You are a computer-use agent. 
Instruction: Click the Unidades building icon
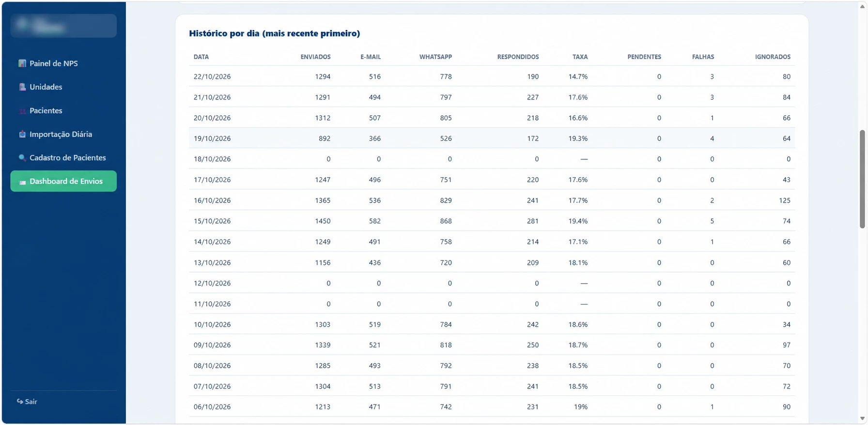tap(22, 87)
